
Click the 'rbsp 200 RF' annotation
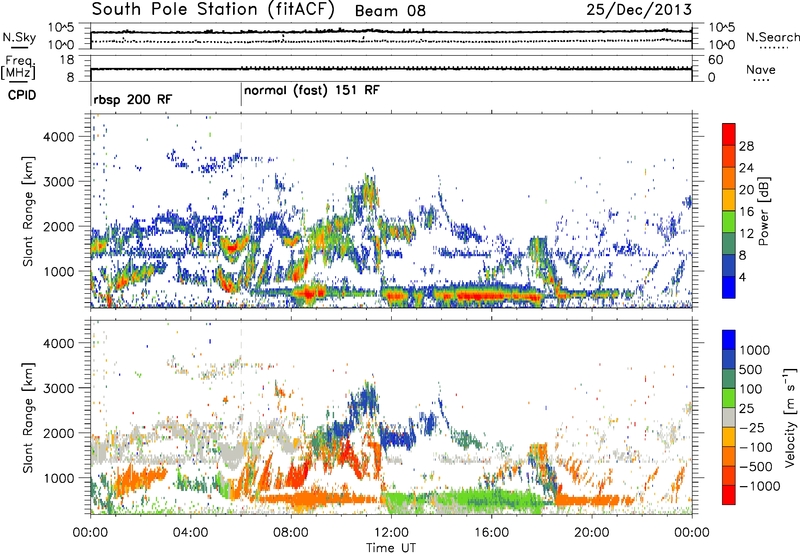(x=133, y=99)
